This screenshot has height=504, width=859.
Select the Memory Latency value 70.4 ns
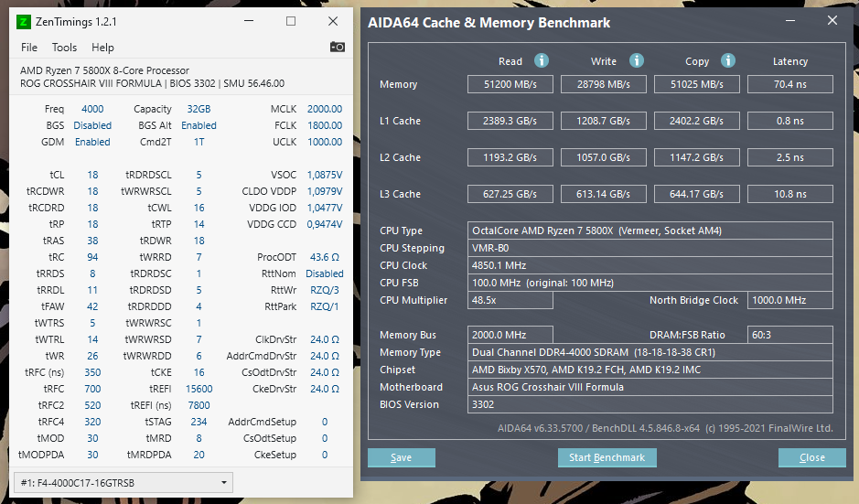[x=790, y=84]
